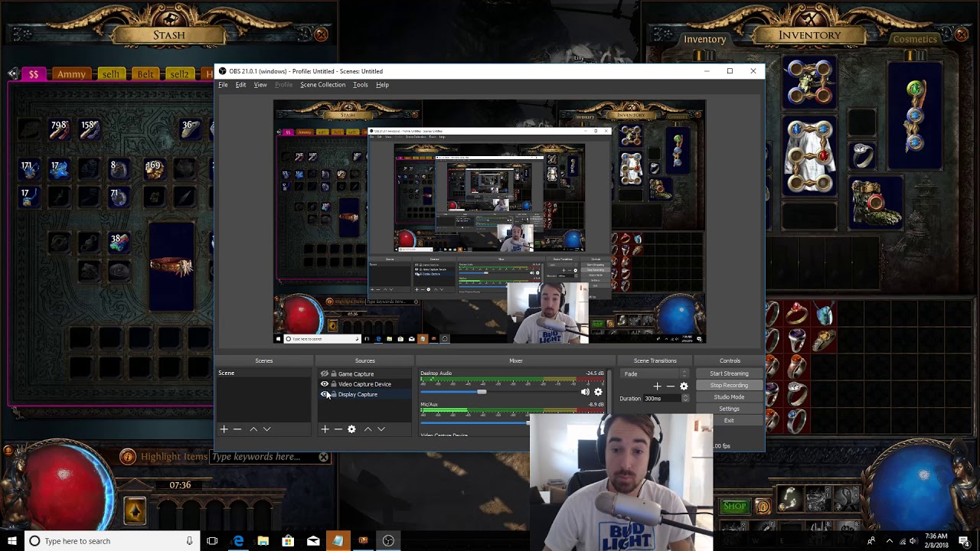Launch Microsoft Edge from taskbar

238,541
